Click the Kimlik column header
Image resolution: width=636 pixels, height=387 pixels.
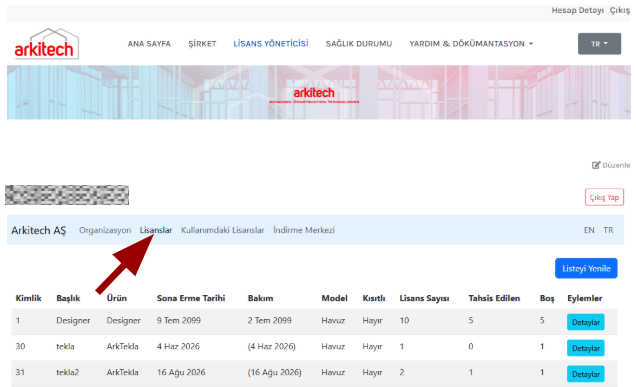28,298
